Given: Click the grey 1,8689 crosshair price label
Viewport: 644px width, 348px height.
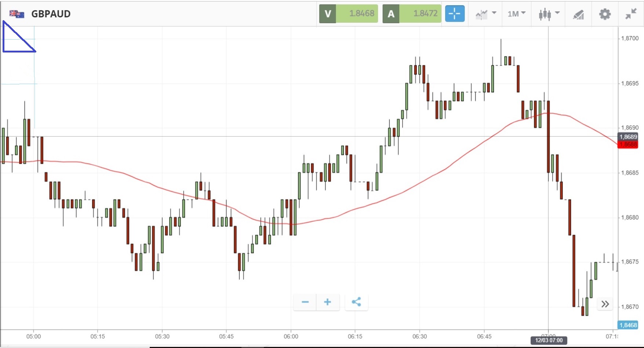Looking at the screenshot, I should click(x=628, y=137).
